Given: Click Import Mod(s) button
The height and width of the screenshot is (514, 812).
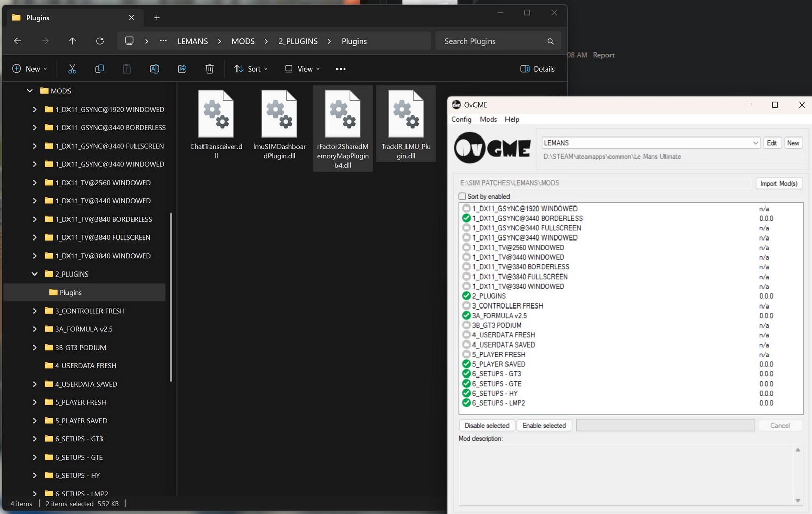Looking at the screenshot, I should click(779, 183).
